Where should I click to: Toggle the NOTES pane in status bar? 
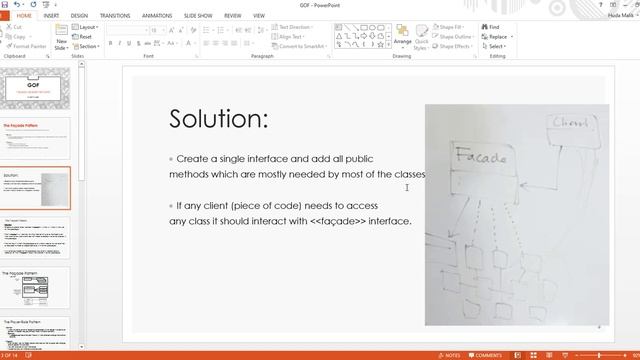tap(449, 356)
